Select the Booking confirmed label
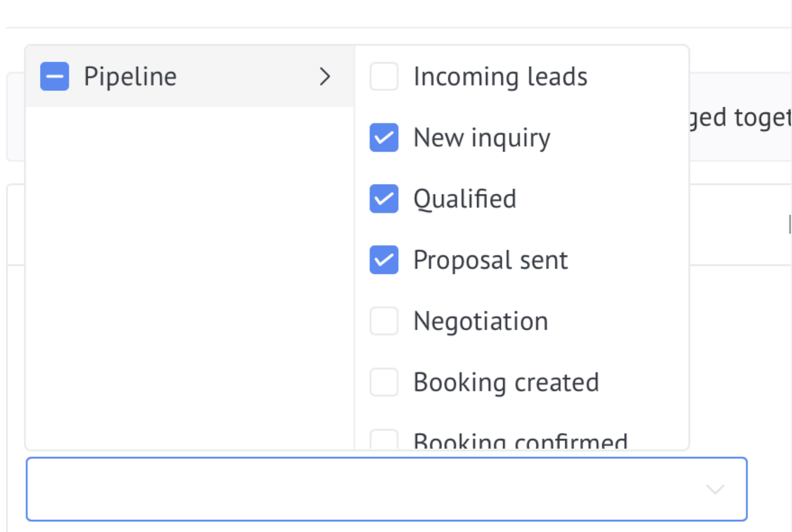This screenshot has width=792, height=532. pyautogui.click(x=521, y=441)
